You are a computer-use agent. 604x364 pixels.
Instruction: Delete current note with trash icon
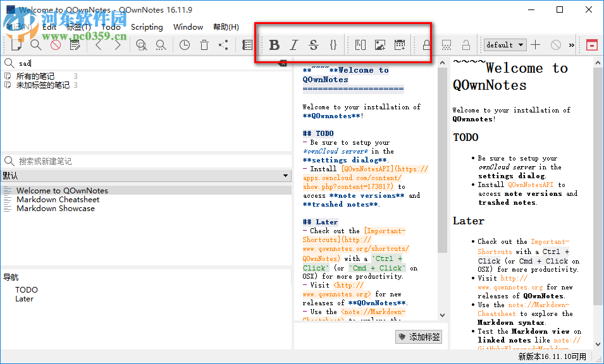click(204, 45)
